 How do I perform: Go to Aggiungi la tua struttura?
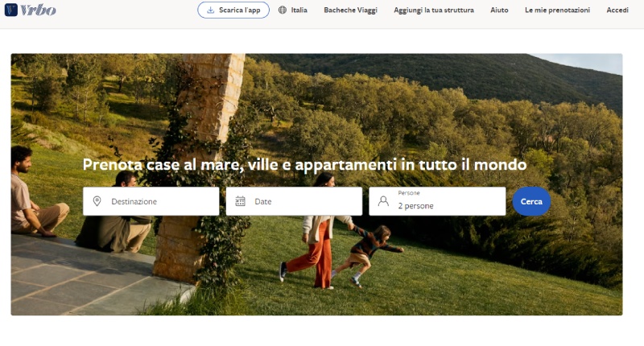tap(434, 10)
